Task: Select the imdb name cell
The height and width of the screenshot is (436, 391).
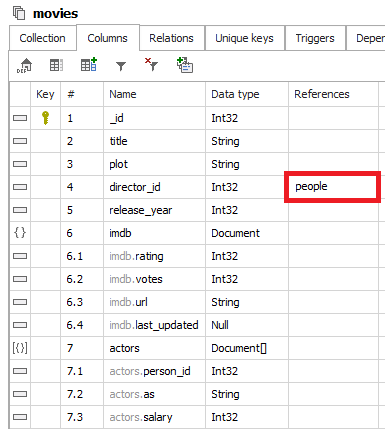Action: point(154,233)
